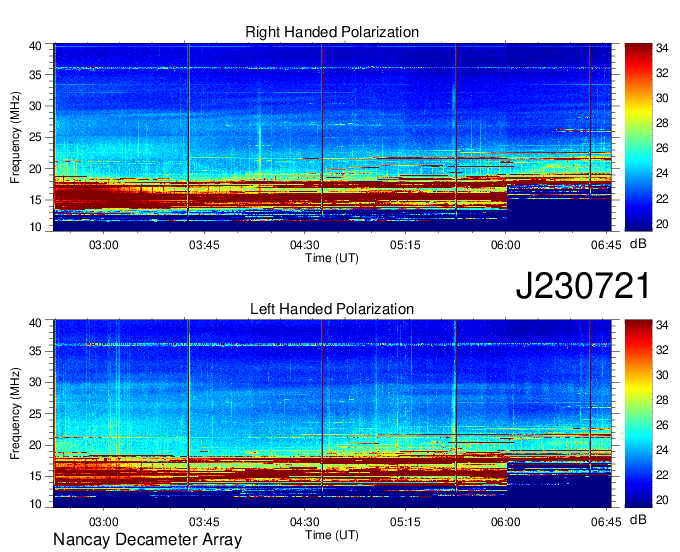Click the 20 dB tick on the lower colorbar
The width and height of the screenshot is (680, 552).
(662, 500)
